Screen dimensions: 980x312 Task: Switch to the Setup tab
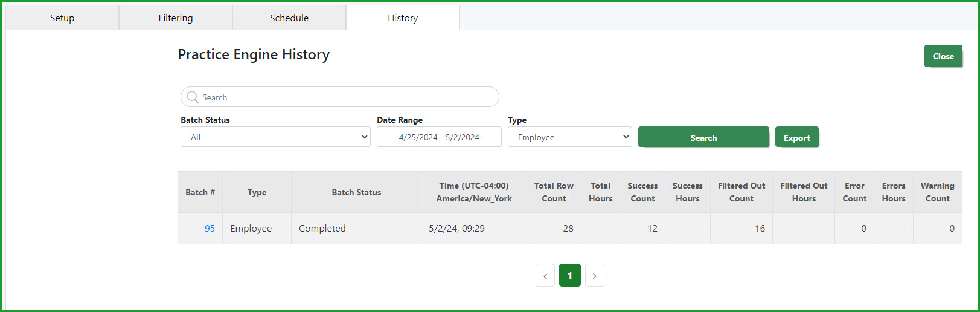click(x=62, y=18)
